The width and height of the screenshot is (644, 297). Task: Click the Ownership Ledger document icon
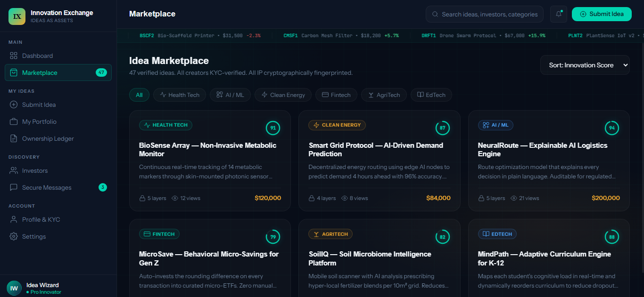pyautogui.click(x=14, y=138)
